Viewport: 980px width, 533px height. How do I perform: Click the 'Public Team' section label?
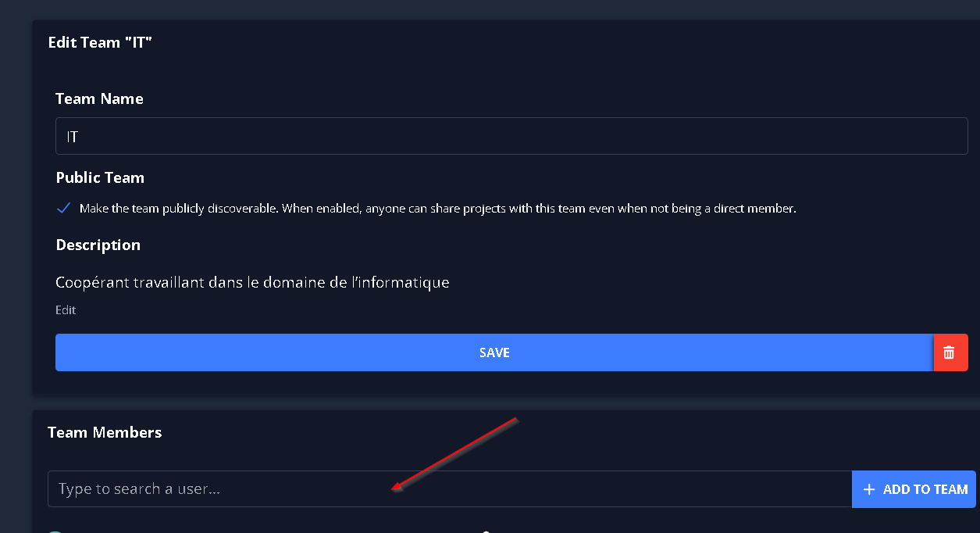100,177
